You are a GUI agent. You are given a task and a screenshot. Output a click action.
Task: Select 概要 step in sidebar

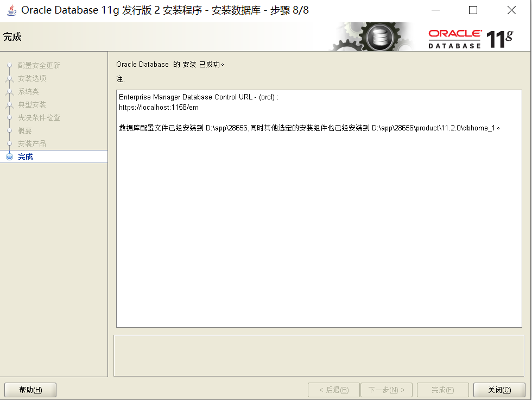[25, 131]
